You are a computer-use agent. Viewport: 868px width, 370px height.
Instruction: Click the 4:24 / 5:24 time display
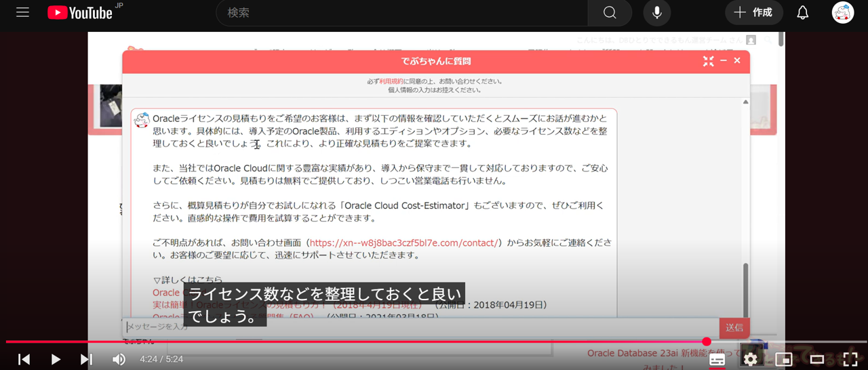click(x=161, y=359)
